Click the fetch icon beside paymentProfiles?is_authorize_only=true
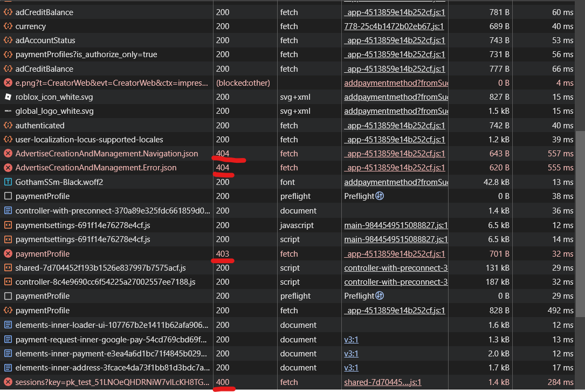The height and width of the screenshot is (392, 585). pos(8,54)
